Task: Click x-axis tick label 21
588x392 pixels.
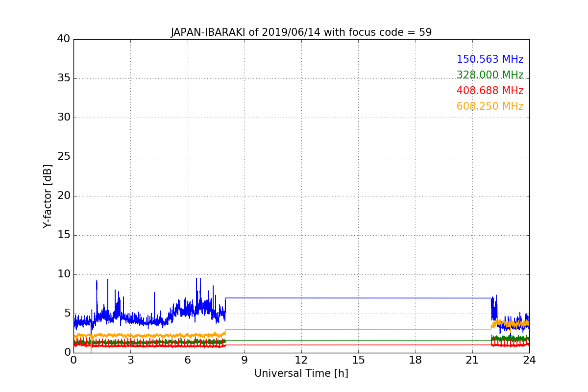Action: [x=472, y=360]
